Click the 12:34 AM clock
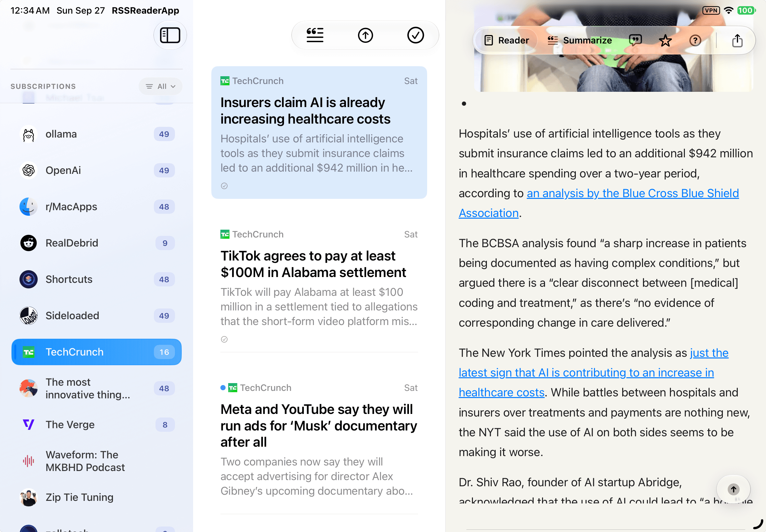This screenshot has width=766, height=532. (30, 10)
